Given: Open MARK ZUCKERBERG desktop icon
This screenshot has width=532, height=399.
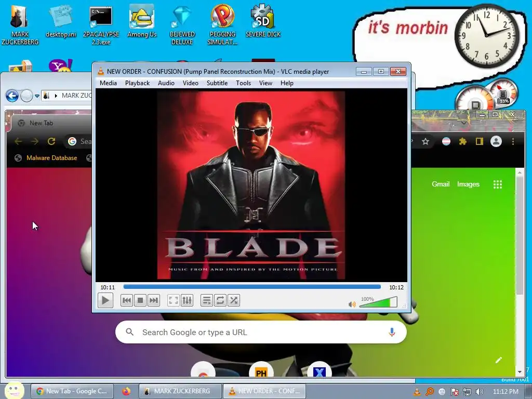Looking at the screenshot, I should tap(20, 25).
